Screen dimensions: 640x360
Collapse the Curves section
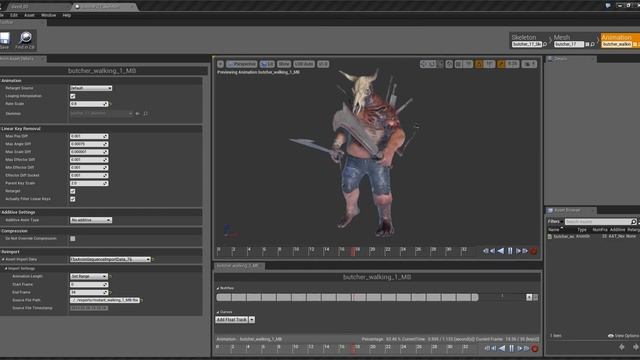[x=218, y=312]
